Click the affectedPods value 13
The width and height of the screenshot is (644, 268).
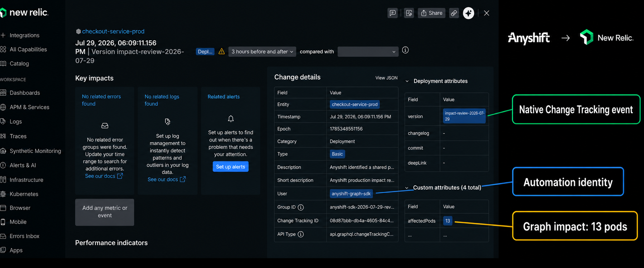coord(447,221)
